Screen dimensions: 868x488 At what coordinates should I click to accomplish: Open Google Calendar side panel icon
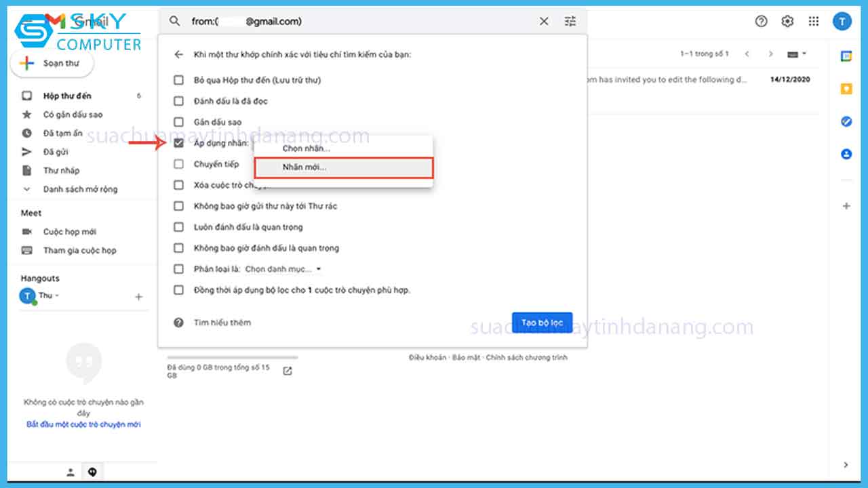click(846, 56)
